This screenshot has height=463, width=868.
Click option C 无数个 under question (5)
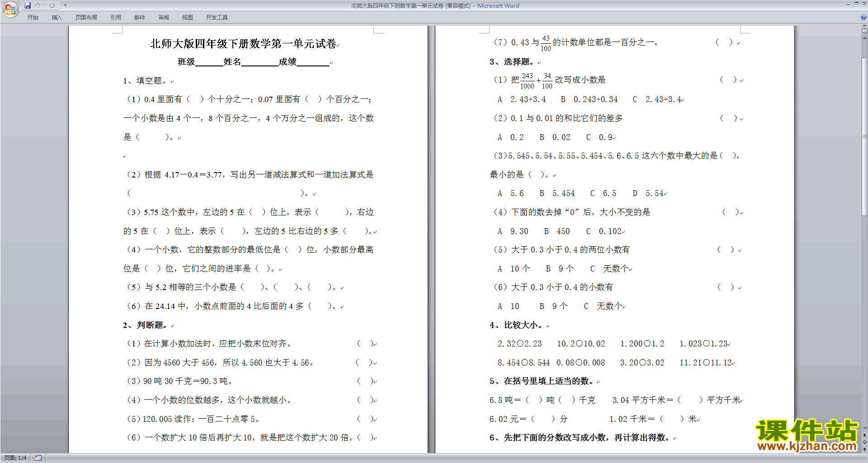[x=609, y=269]
